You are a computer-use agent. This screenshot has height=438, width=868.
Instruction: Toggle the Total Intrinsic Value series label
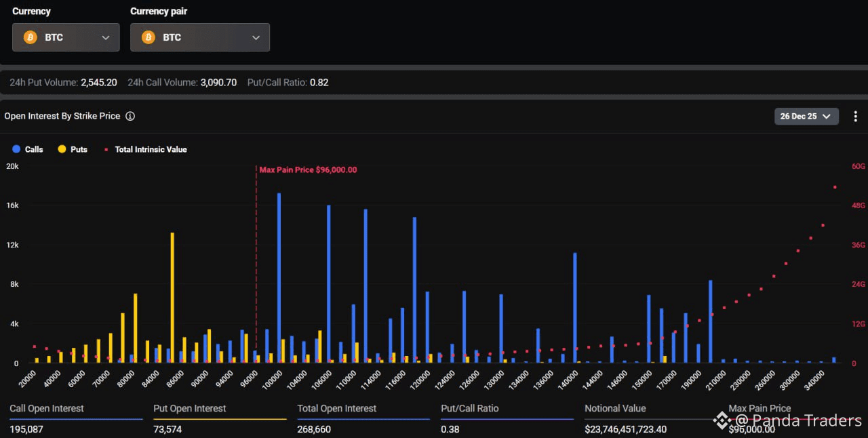click(x=151, y=149)
